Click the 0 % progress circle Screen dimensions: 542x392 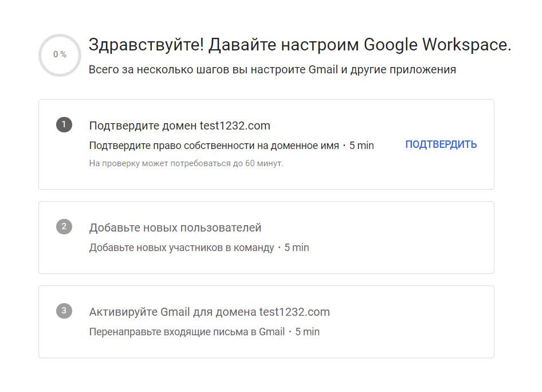click(60, 55)
